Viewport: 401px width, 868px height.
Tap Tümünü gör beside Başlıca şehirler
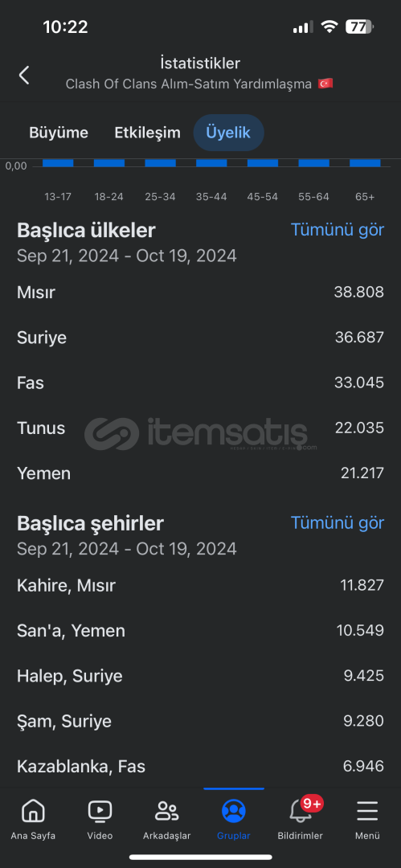338,522
